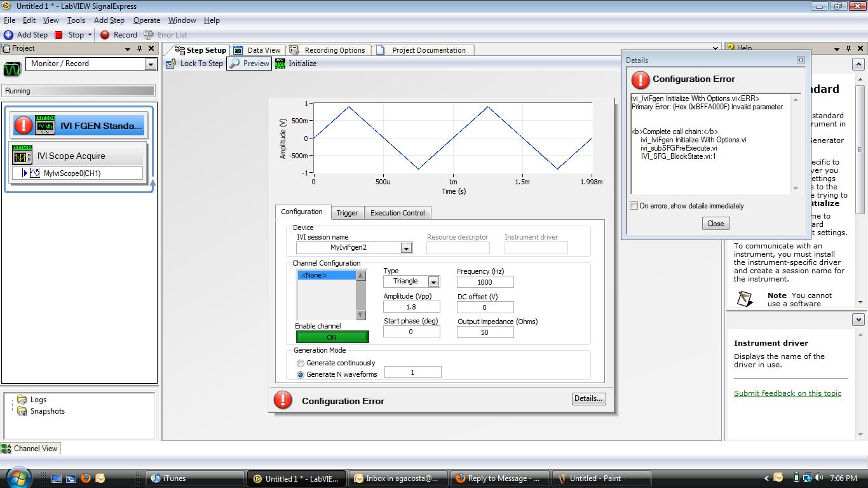Screen dimensions: 868x488
Task: Click the Firefox quick launch icon
Action: pyautogui.click(x=85, y=478)
